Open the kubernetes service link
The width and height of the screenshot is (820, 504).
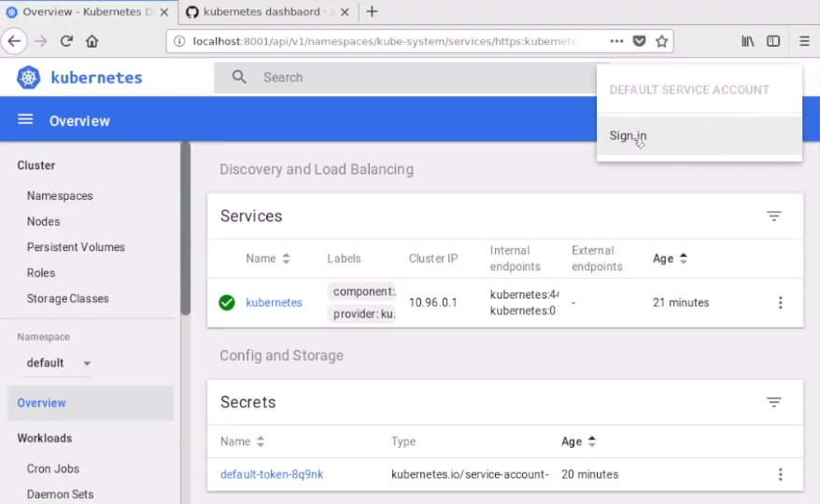274,302
